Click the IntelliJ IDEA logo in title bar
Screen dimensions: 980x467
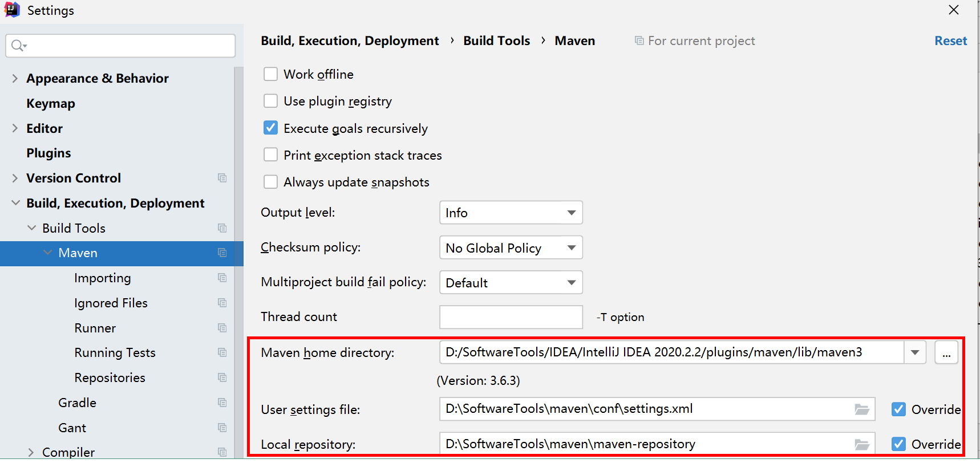12,10
